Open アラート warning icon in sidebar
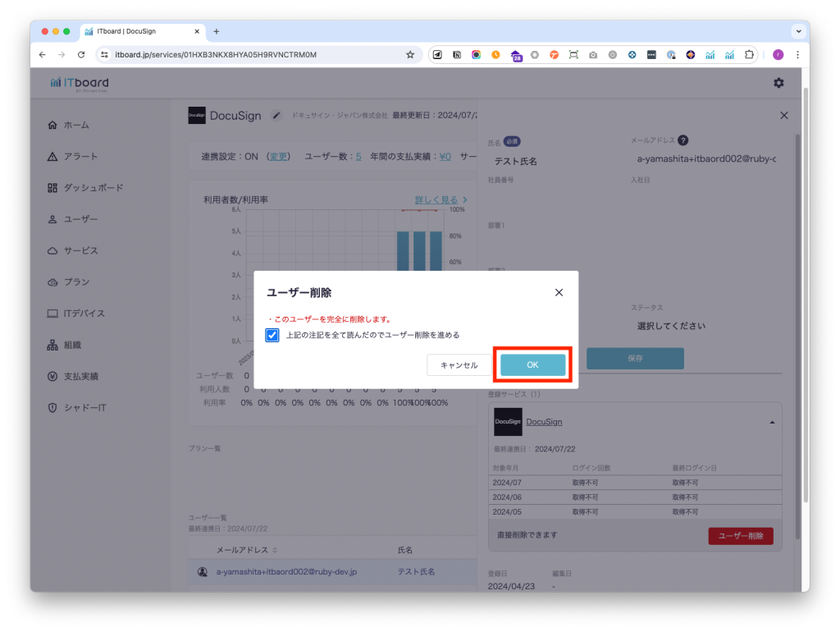Image resolution: width=840 pixels, height=632 pixels. pos(52,157)
